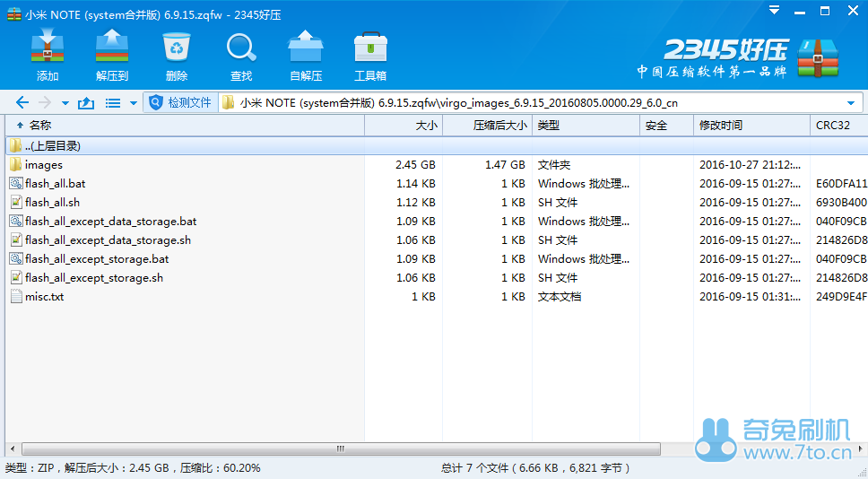868x479 pixels.
Task: Open navigation history dropdown arrow
Action: pyautogui.click(x=65, y=103)
